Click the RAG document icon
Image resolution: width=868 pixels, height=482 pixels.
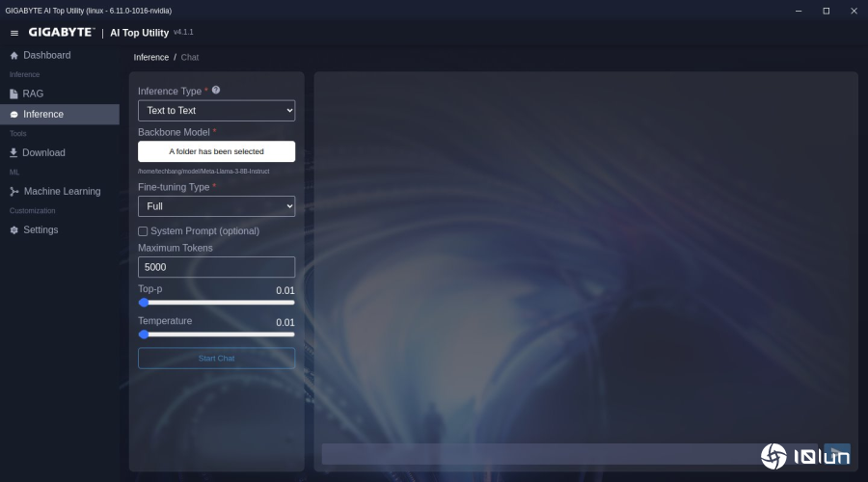pyautogui.click(x=14, y=94)
